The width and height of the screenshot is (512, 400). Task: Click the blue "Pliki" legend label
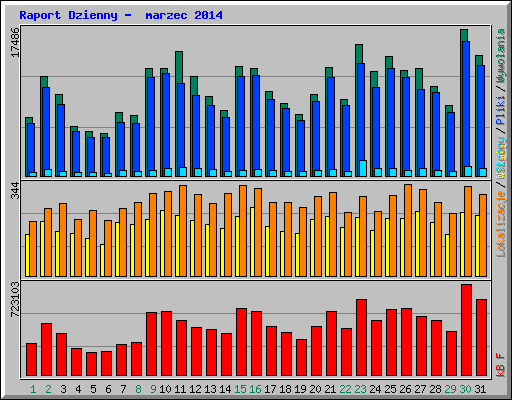point(500,110)
